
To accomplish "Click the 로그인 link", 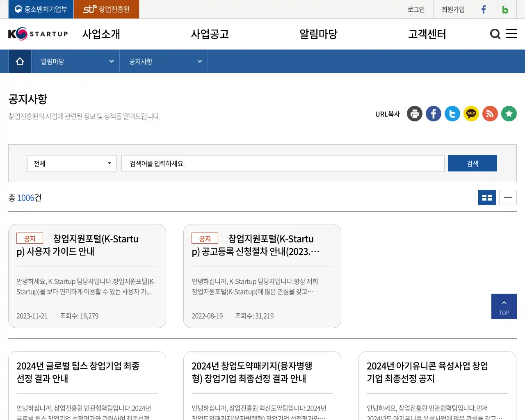I will (415, 9).
